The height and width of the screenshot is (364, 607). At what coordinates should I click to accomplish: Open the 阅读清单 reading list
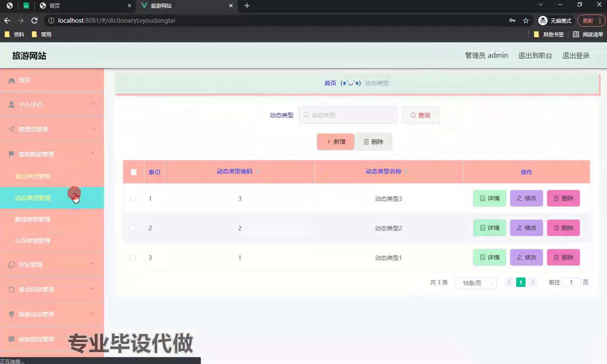point(588,35)
